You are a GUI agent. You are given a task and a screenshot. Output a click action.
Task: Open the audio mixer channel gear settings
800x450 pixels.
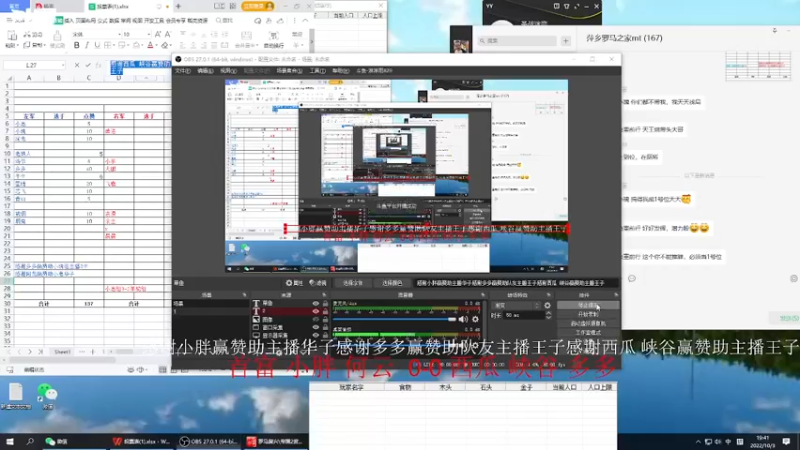click(476, 319)
